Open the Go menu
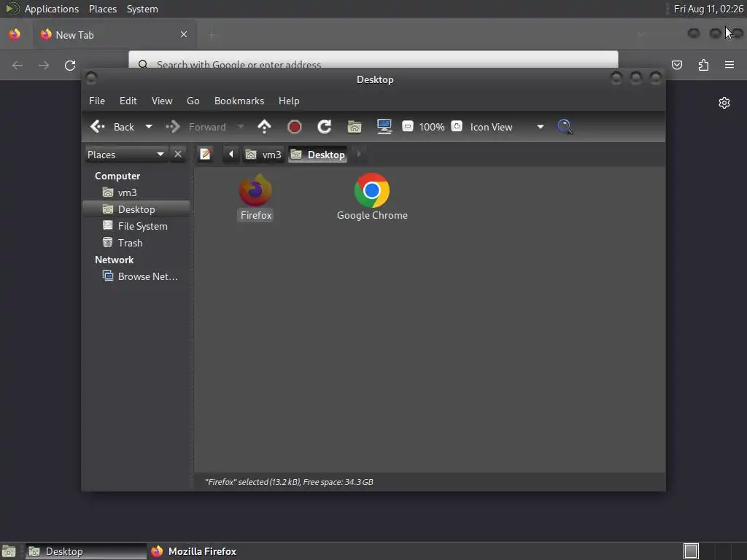The height and width of the screenshot is (560, 747). [193, 101]
